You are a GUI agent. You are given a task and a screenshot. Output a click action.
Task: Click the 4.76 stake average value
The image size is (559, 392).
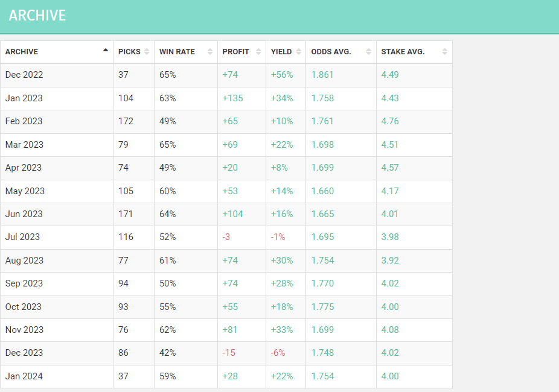click(x=390, y=121)
